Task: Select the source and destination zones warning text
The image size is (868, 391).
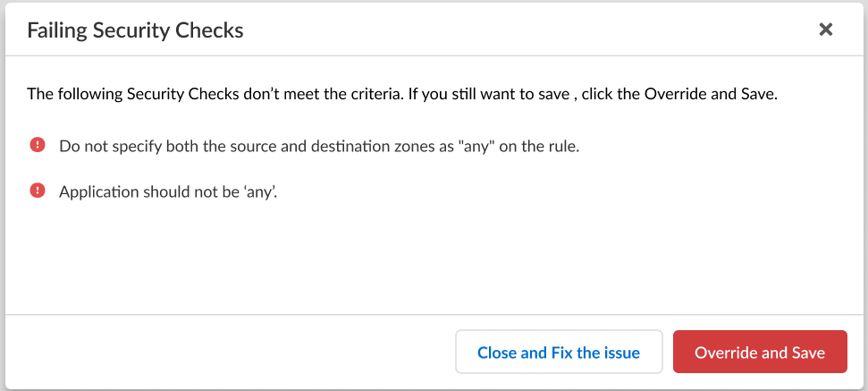Action: (319, 146)
